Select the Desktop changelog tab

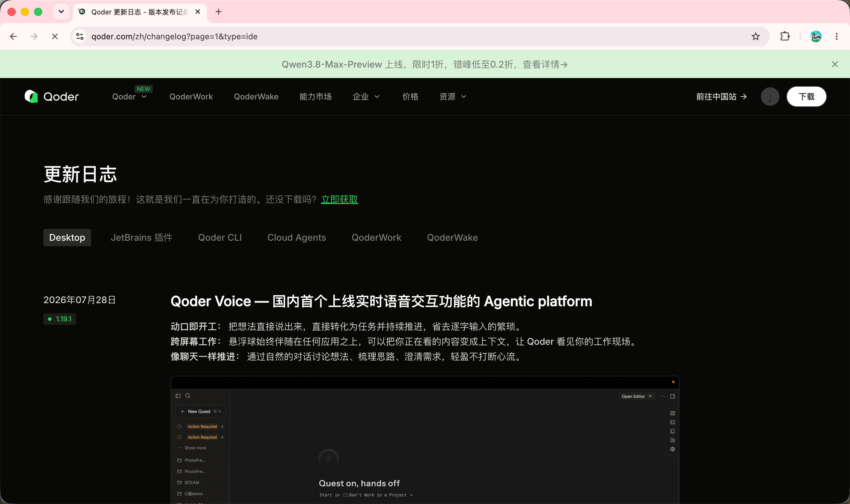67,237
